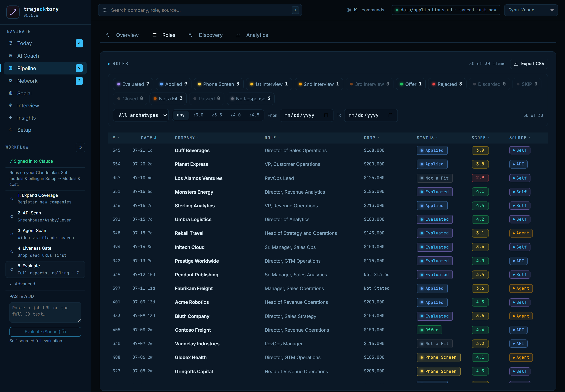565x392 pixels.
Task: Open AI Coach in the sidebar
Action: point(45,56)
